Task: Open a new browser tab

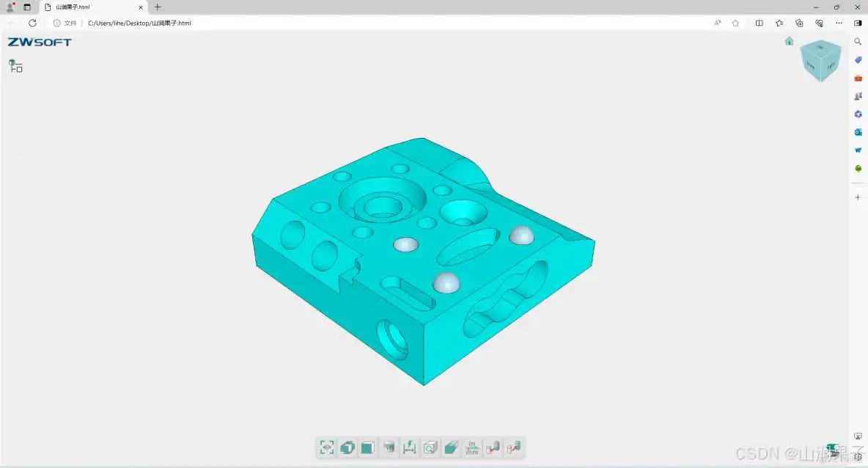Action: [157, 7]
